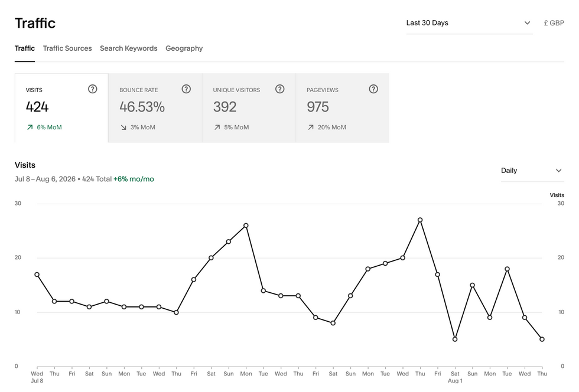Click the chevron beside Last 30 Days
The image size is (579, 392).
527,23
